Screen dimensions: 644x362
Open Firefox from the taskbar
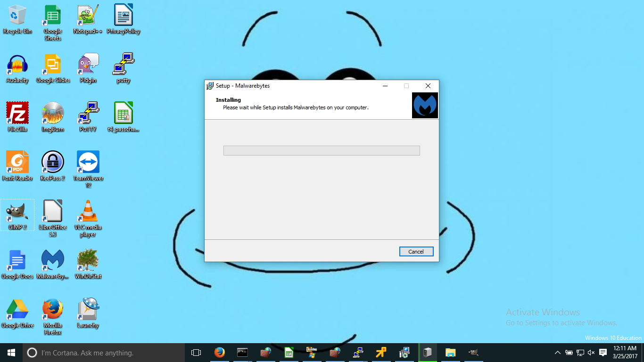tap(219, 353)
